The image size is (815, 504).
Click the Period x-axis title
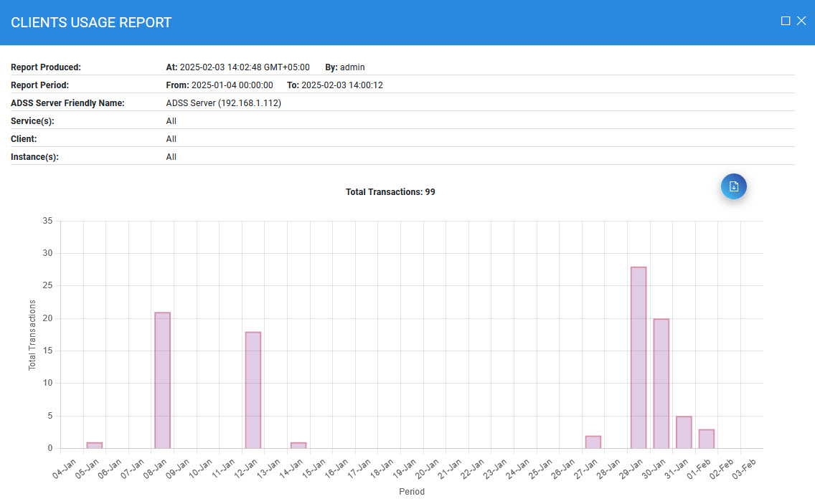click(412, 492)
